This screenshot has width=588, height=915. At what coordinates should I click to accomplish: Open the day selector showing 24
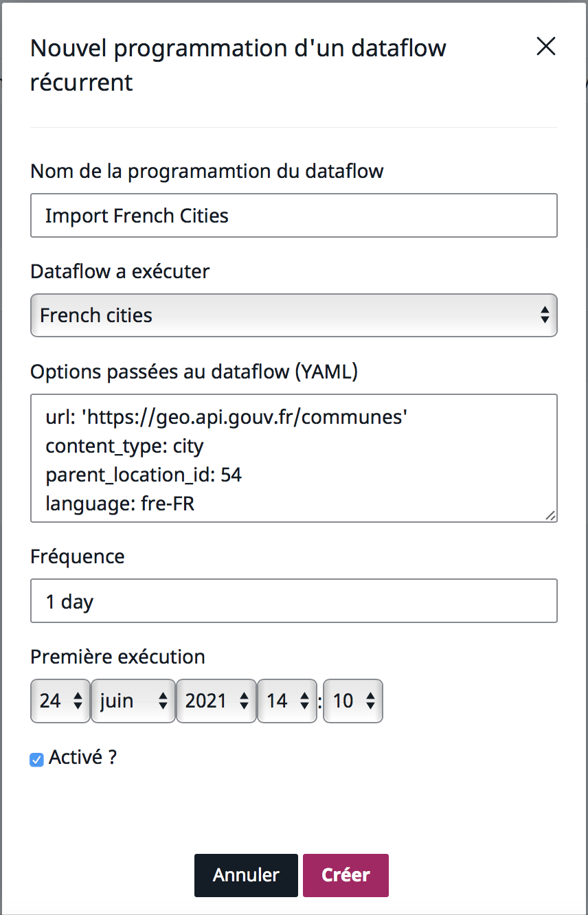(x=60, y=701)
